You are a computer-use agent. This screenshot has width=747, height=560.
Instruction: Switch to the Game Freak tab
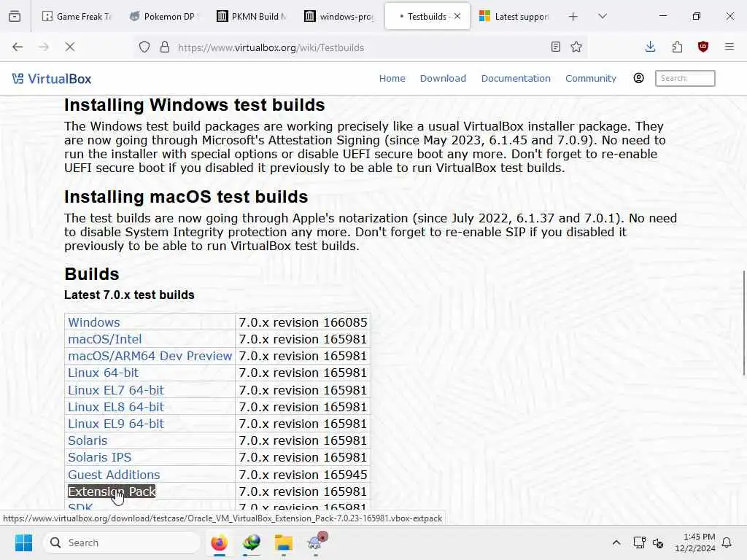76,17
